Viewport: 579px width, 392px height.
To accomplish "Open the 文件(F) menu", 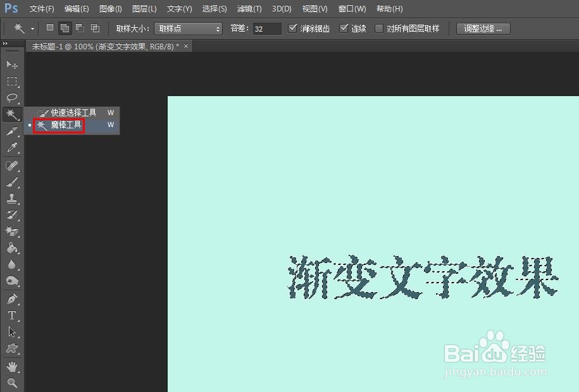I will 42,8.
